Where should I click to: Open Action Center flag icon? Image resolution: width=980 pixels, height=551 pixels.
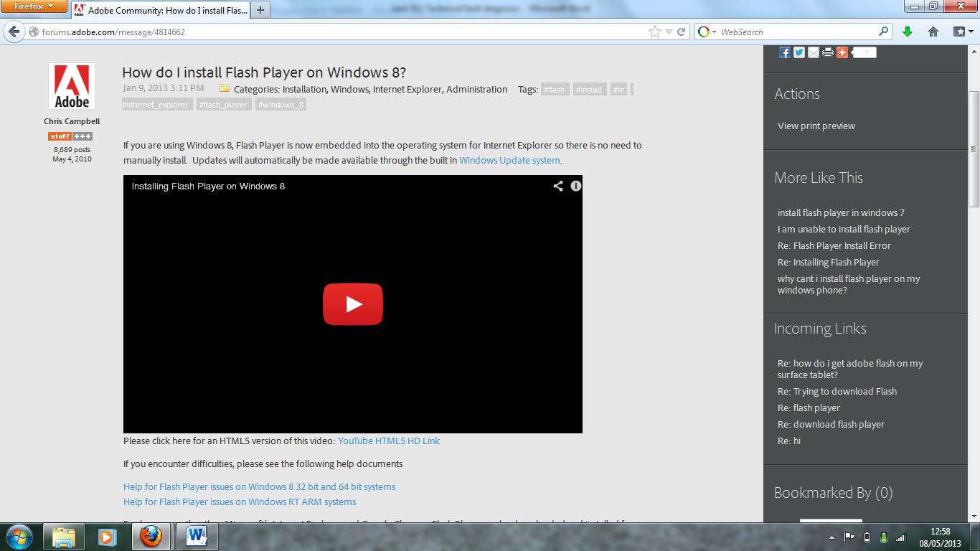[x=849, y=537]
